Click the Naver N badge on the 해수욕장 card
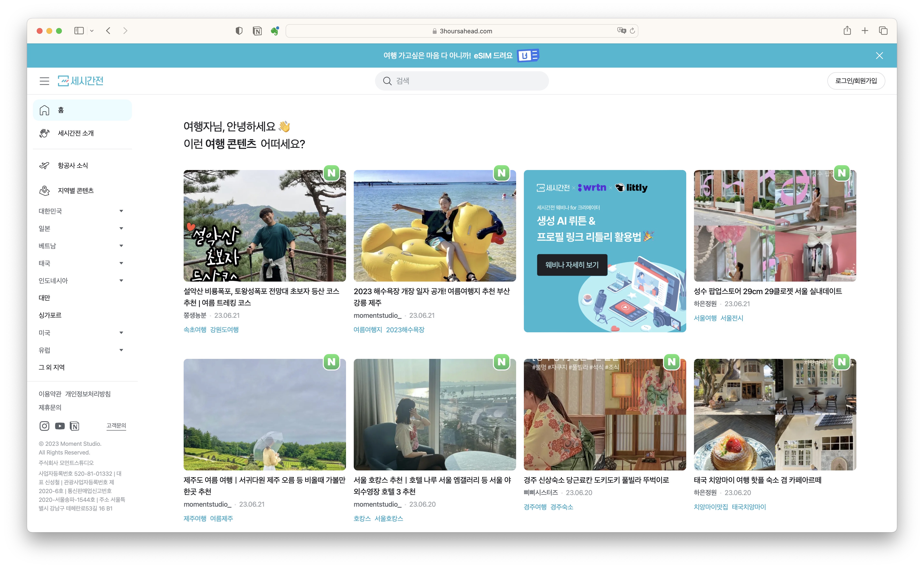The image size is (924, 568). (502, 173)
